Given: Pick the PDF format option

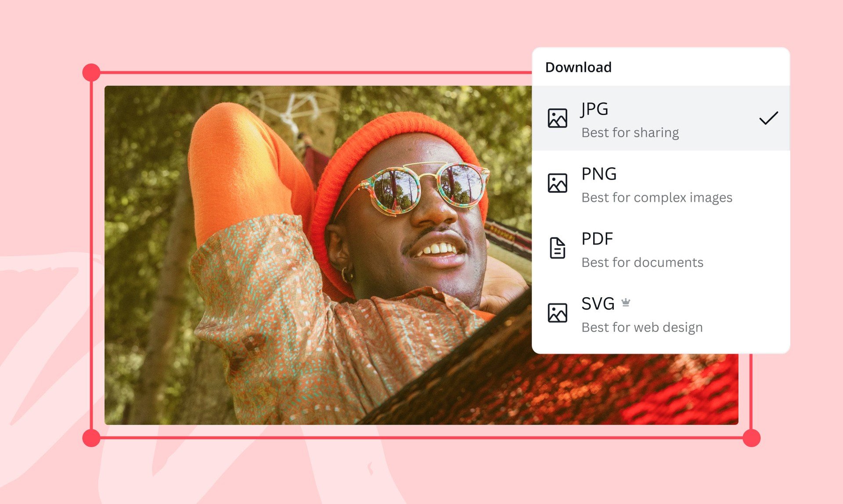Looking at the screenshot, I should (597, 239).
